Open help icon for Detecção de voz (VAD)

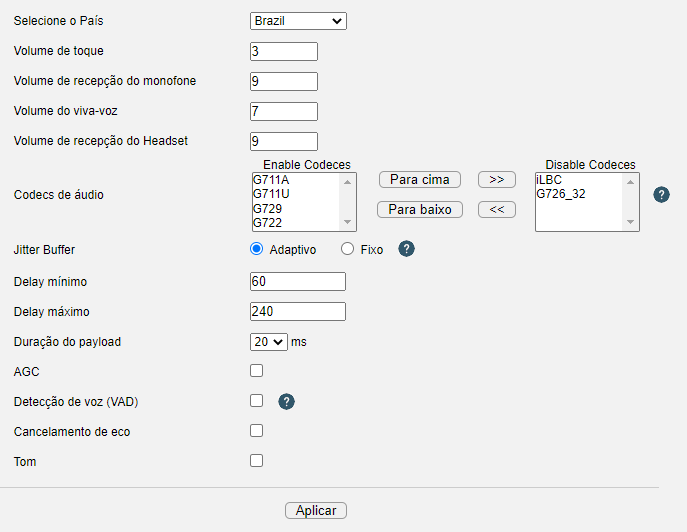(x=286, y=401)
